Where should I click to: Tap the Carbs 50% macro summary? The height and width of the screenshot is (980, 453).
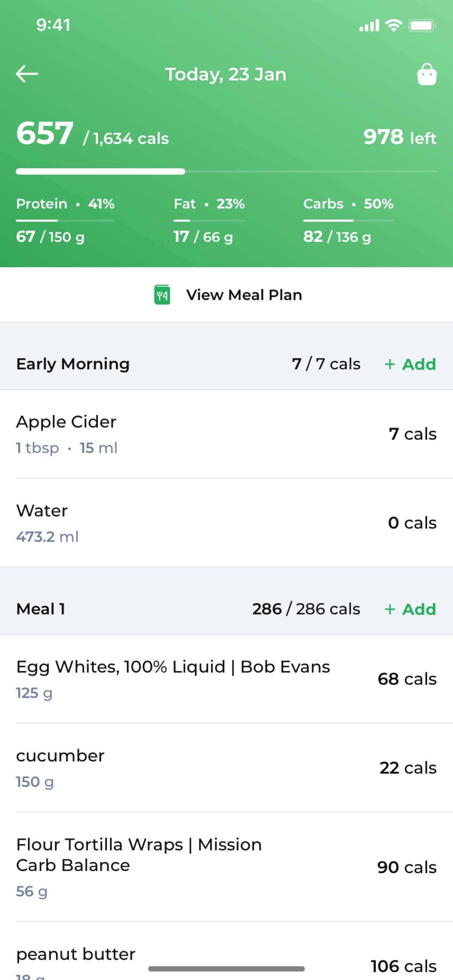pyautogui.click(x=349, y=220)
